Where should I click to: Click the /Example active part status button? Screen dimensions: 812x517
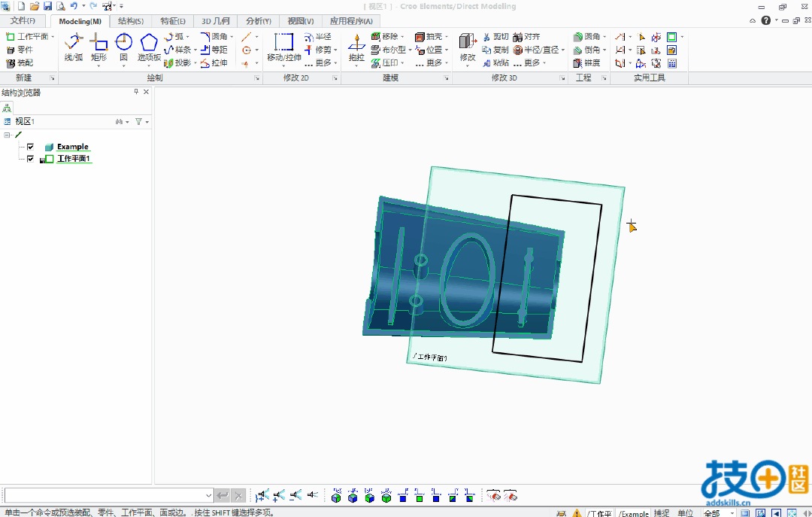click(x=634, y=513)
